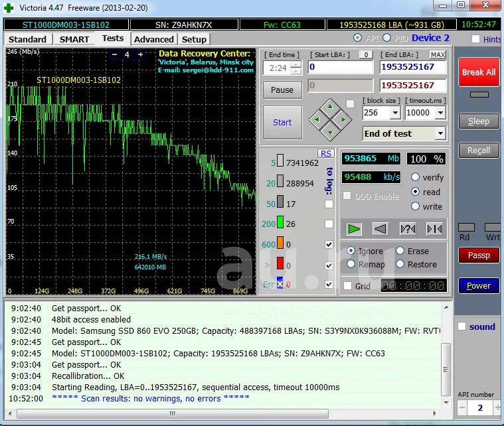
Task: Click the Sleep button
Action: [479, 121]
